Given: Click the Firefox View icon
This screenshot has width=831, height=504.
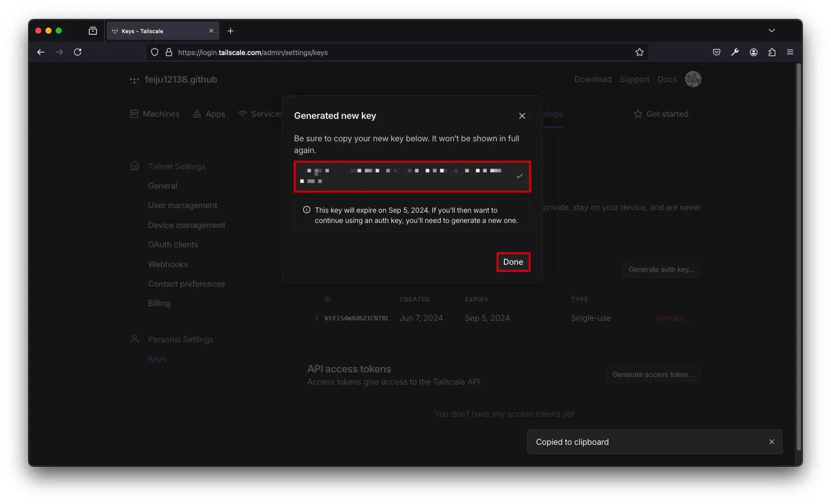Looking at the screenshot, I should pyautogui.click(x=93, y=31).
